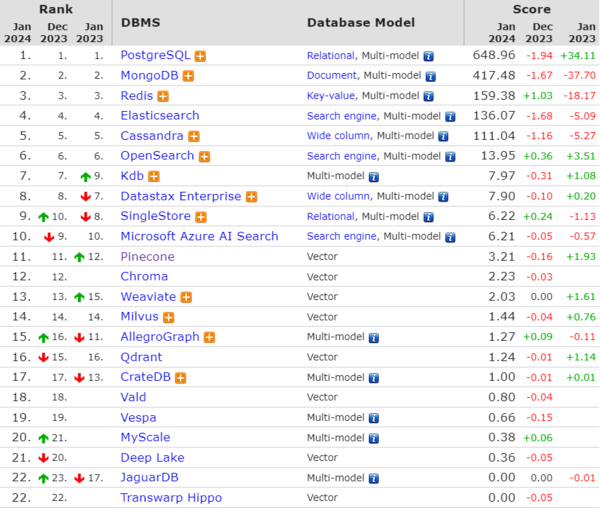This screenshot has height=508, width=600.
Task: Click the orange plus icon beside SingleStore
Action: pos(201,217)
